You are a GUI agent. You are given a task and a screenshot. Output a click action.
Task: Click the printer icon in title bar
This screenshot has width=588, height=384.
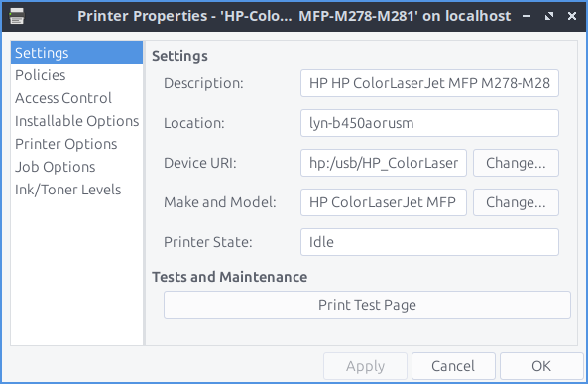click(x=17, y=16)
